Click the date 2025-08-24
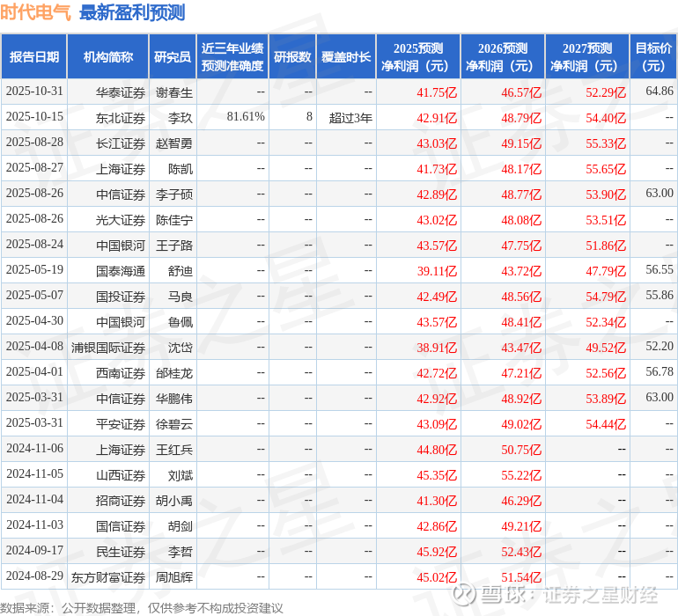 pos(34,245)
